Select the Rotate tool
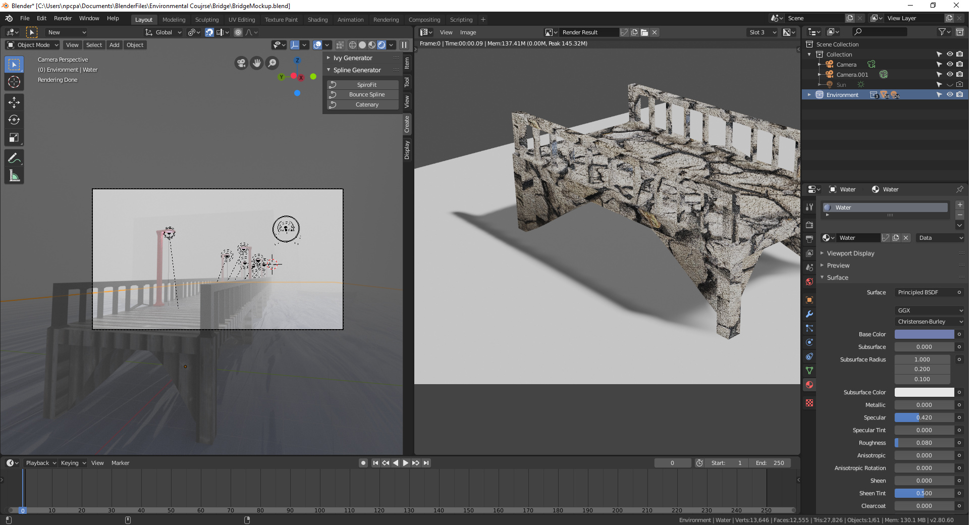The width and height of the screenshot is (980, 525). coord(14,120)
